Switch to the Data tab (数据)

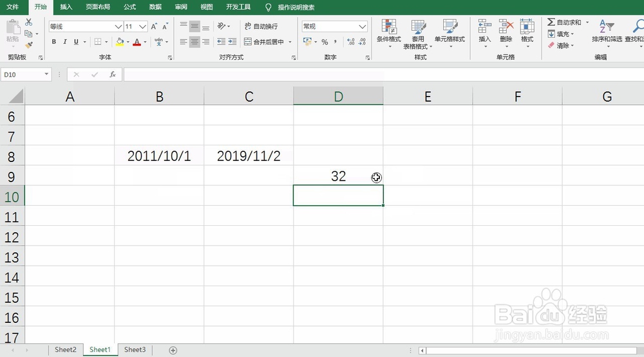pyautogui.click(x=155, y=7)
